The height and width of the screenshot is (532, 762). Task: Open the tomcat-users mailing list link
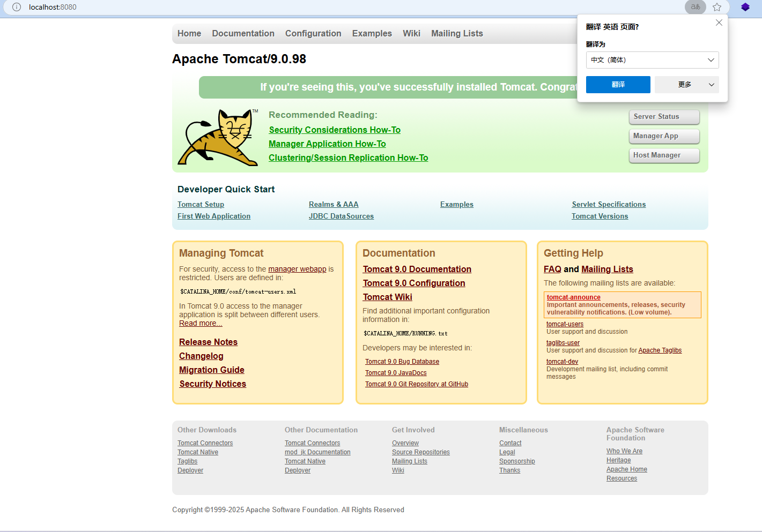565,324
